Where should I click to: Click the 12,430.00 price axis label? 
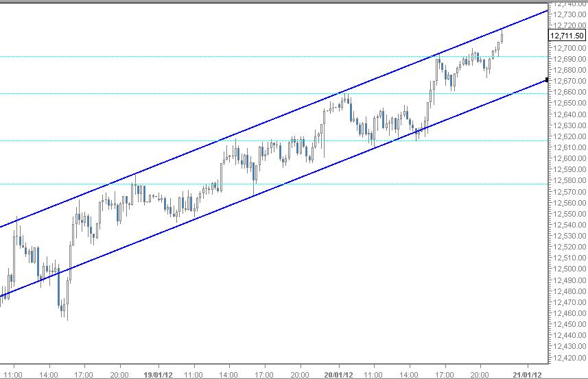(569, 346)
